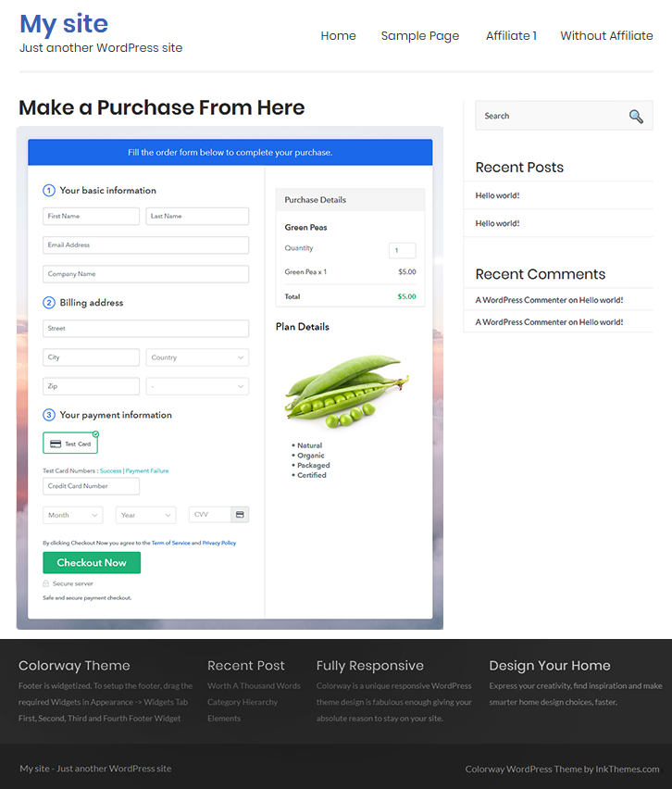This screenshot has width=672, height=789.
Task: Click the Success test card link
Action: (111, 471)
